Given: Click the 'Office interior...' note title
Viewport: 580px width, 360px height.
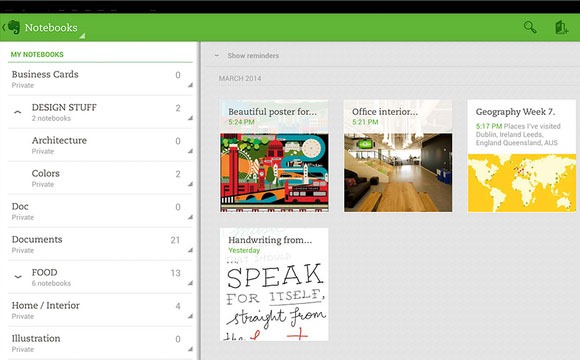Looking at the screenshot, I should [x=385, y=112].
